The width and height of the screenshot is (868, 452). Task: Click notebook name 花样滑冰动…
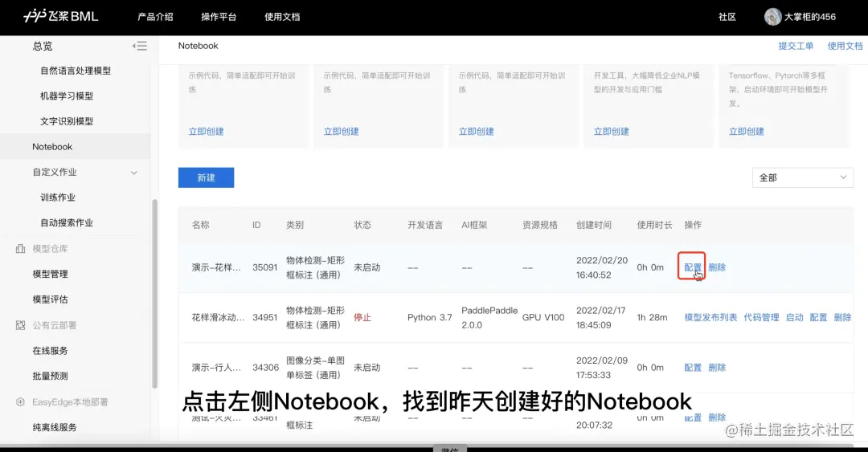218,318
